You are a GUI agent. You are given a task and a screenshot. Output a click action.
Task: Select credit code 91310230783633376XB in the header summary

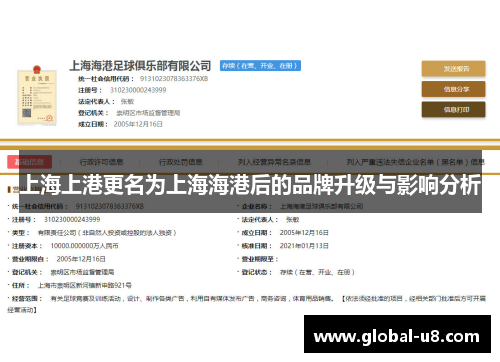[x=174, y=79]
